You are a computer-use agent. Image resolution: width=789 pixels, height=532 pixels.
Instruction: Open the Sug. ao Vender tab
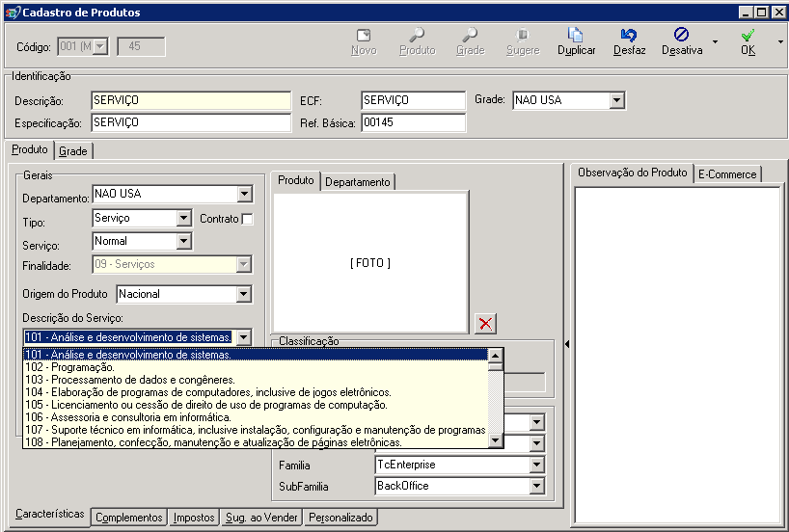click(x=261, y=518)
